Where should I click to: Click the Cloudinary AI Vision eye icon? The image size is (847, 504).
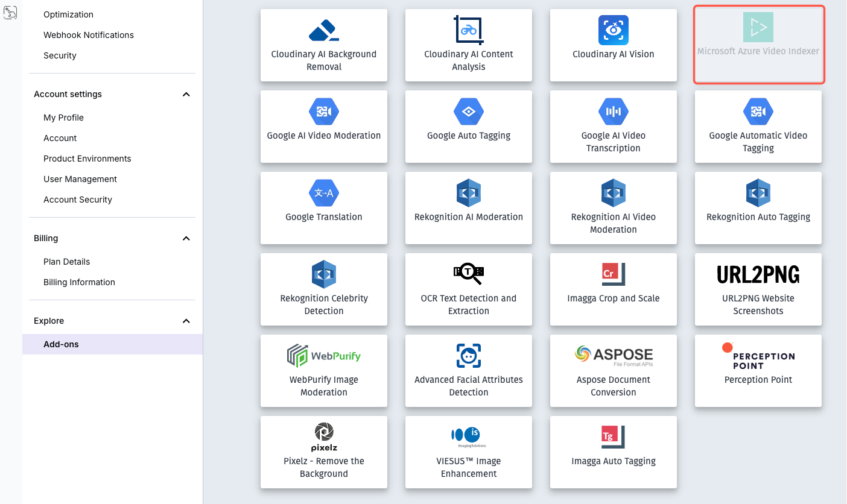(x=614, y=30)
